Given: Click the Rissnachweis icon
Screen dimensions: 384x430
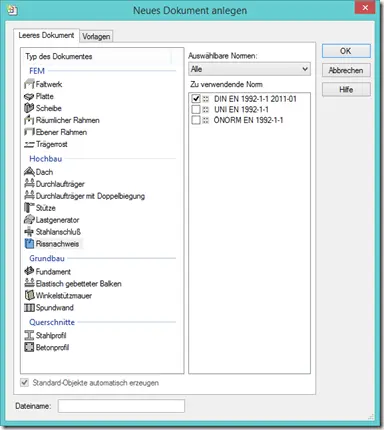Looking at the screenshot, I should (x=29, y=244).
